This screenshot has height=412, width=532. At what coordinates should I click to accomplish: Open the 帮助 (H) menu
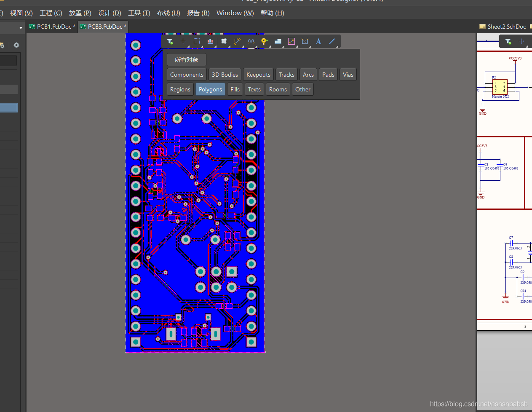[272, 13]
